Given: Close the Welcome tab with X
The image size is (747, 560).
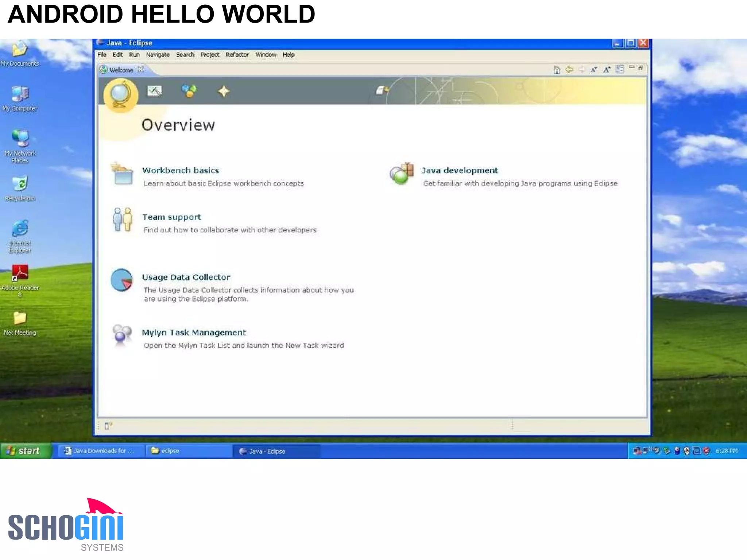Looking at the screenshot, I should coord(141,69).
